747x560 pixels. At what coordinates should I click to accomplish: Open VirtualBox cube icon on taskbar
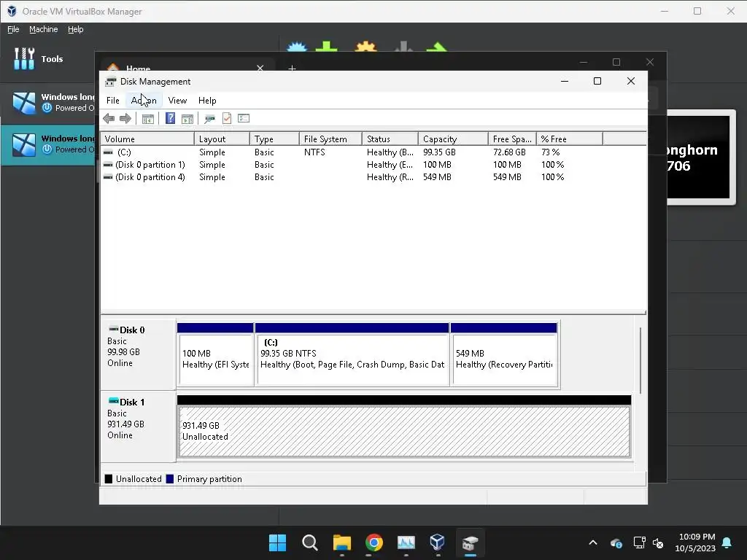coord(438,542)
